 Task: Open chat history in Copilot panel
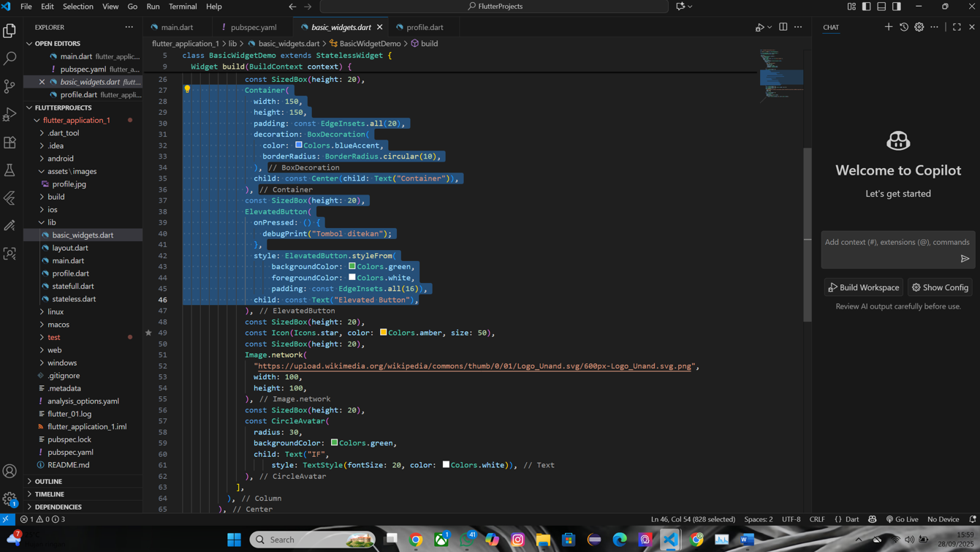coord(903,26)
